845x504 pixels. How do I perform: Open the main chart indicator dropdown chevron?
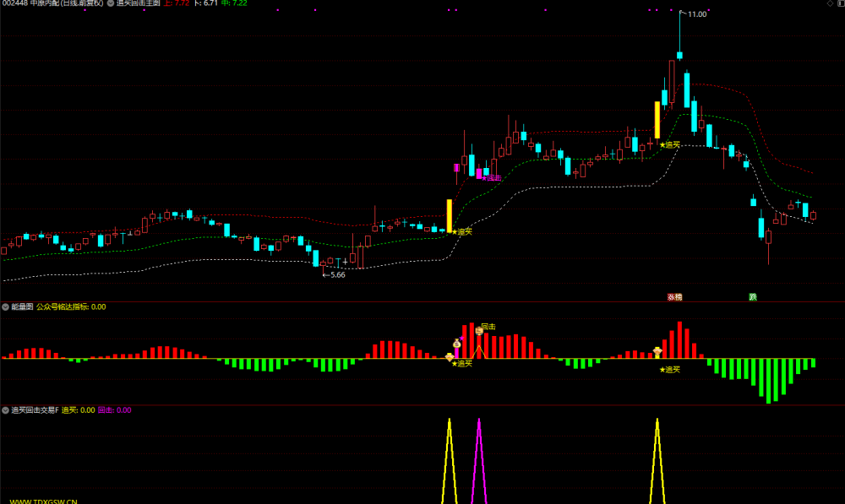pos(111,3)
